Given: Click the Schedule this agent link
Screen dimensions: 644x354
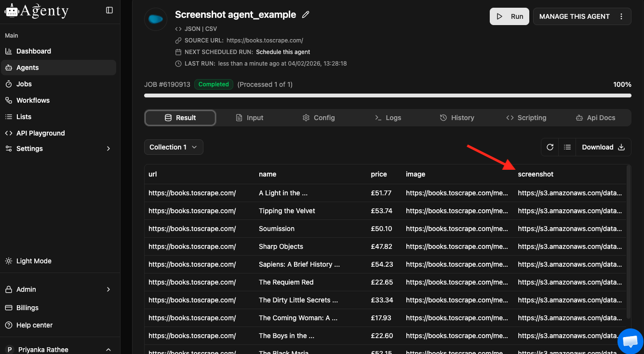Looking at the screenshot, I should click(x=283, y=52).
